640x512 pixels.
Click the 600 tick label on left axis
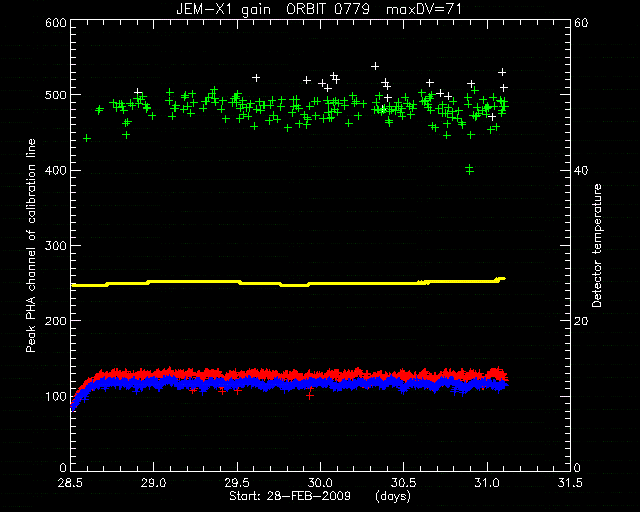(56, 23)
